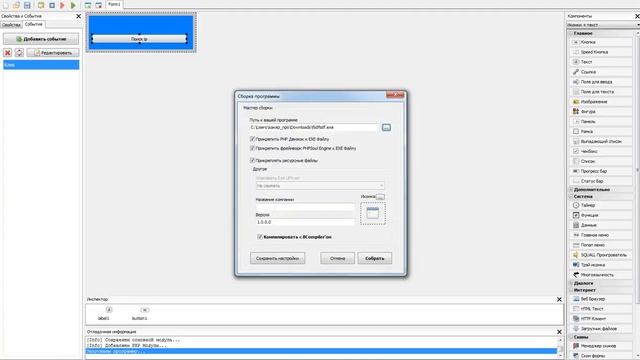Viewport: 640px width, 360px height.
Task: Click the save project floppy icon
Action: (27, 5)
